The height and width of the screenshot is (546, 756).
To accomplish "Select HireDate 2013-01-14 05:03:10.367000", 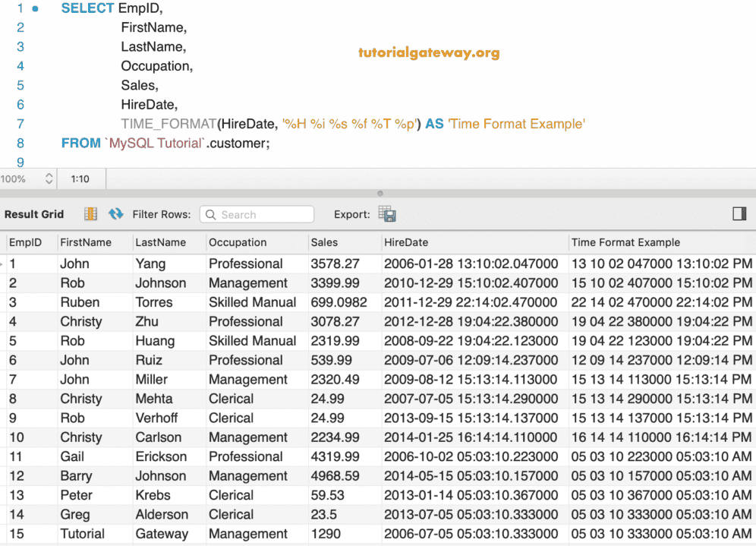I will [x=471, y=495].
